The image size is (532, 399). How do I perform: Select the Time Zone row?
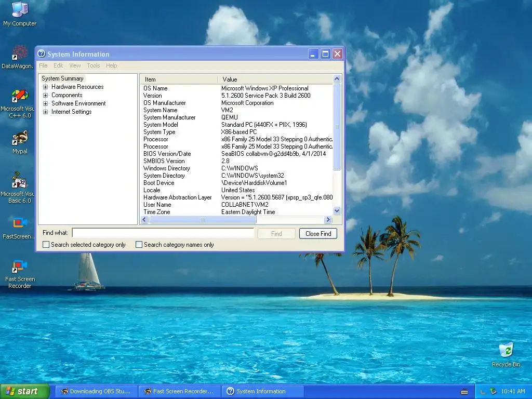(236, 212)
